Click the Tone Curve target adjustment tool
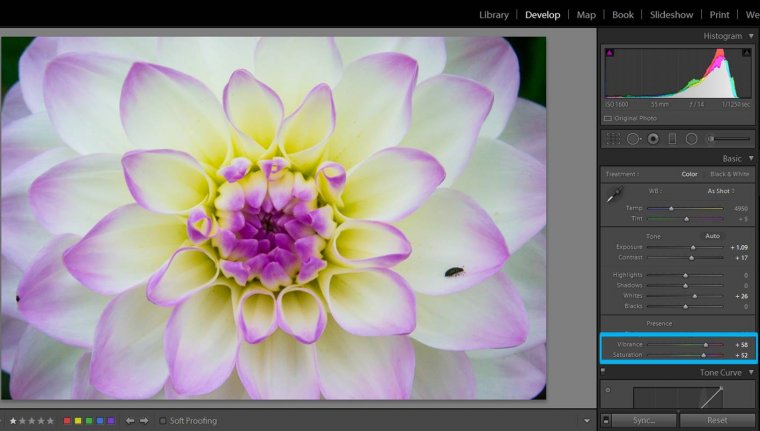The height and width of the screenshot is (431, 760). (608, 390)
